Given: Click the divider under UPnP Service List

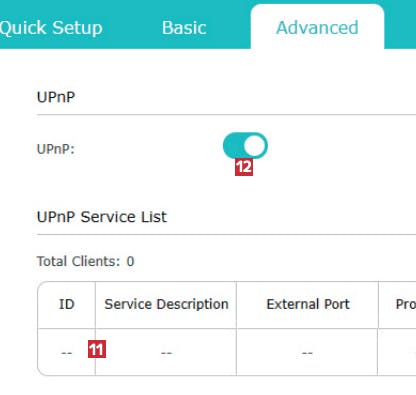Looking at the screenshot, I should (x=226, y=234).
